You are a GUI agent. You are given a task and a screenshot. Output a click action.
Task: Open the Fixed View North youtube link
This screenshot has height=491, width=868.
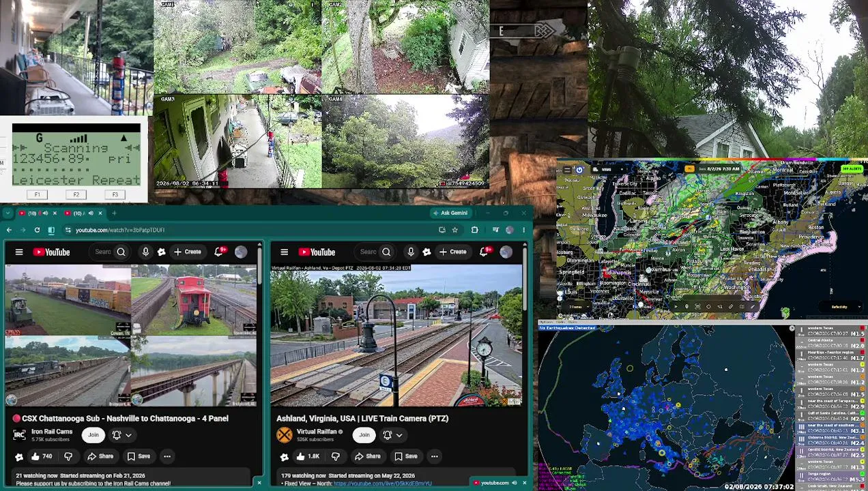[382, 483]
